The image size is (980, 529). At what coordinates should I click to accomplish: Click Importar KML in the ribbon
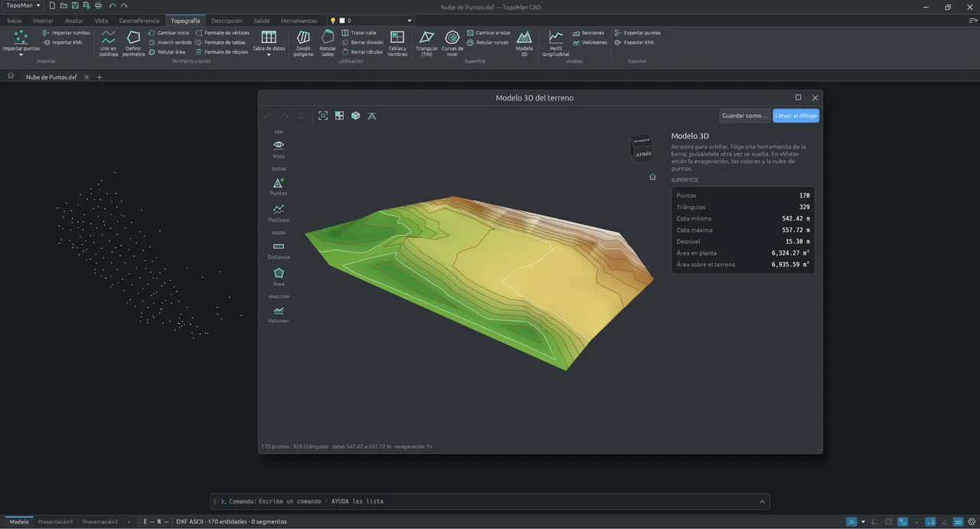63,43
